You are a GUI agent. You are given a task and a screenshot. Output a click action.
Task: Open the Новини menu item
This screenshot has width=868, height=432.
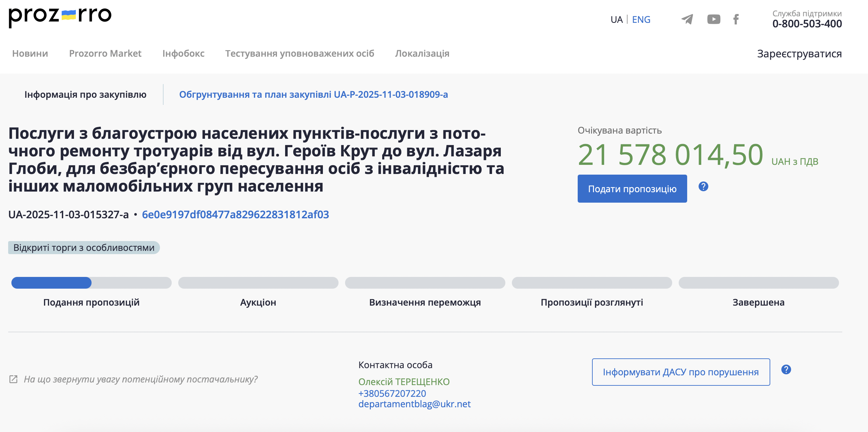(x=30, y=53)
